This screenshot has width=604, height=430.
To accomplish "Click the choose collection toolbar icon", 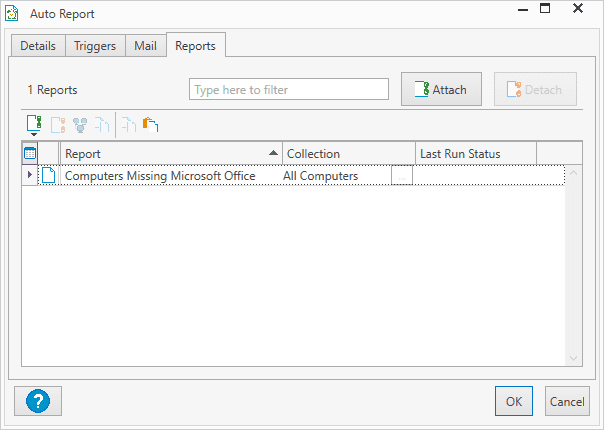I will coord(80,125).
